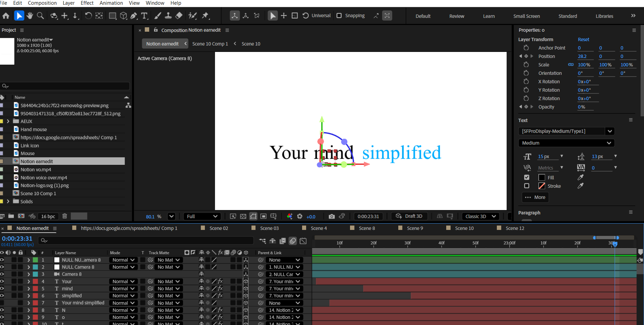This screenshot has width=644, height=325.
Task: Open the Animation menu
Action: click(111, 3)
